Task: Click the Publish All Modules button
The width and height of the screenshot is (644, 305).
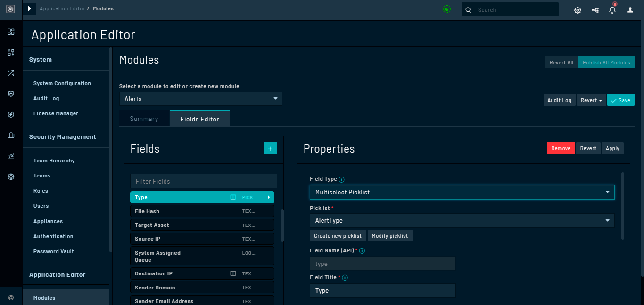Action: [x=606, y=62]
